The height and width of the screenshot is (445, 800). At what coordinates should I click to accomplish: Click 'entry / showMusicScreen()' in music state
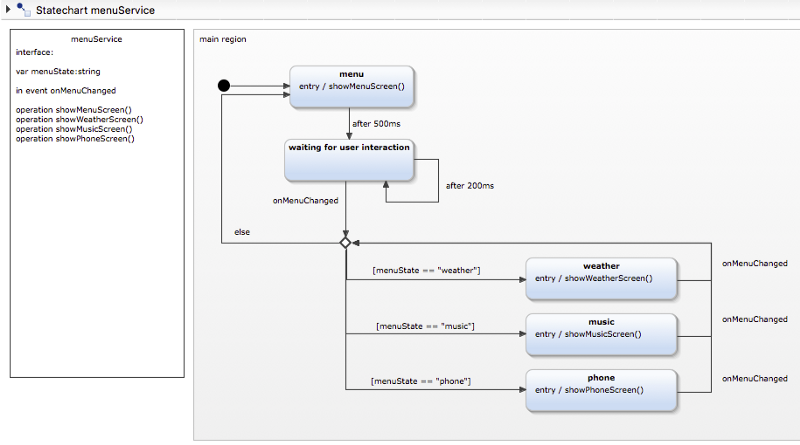pyautogui.click(x=588, y=334)
